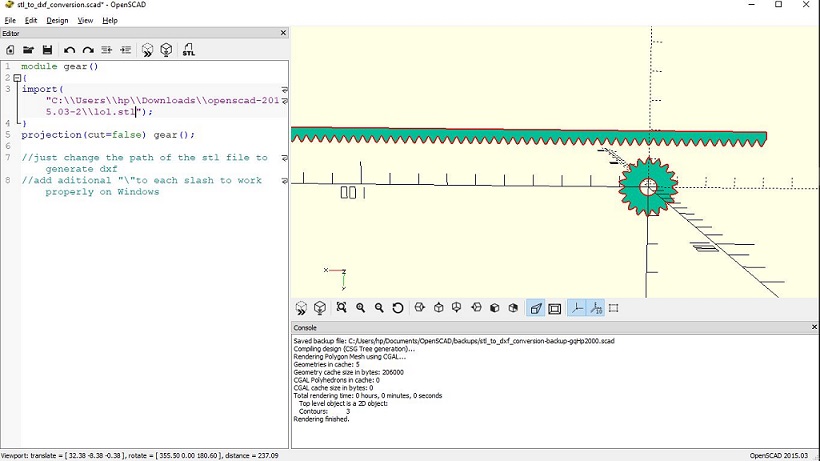The image size is (820, 461).
Task: Collapse the code fold at line 2
Action: 17,78
